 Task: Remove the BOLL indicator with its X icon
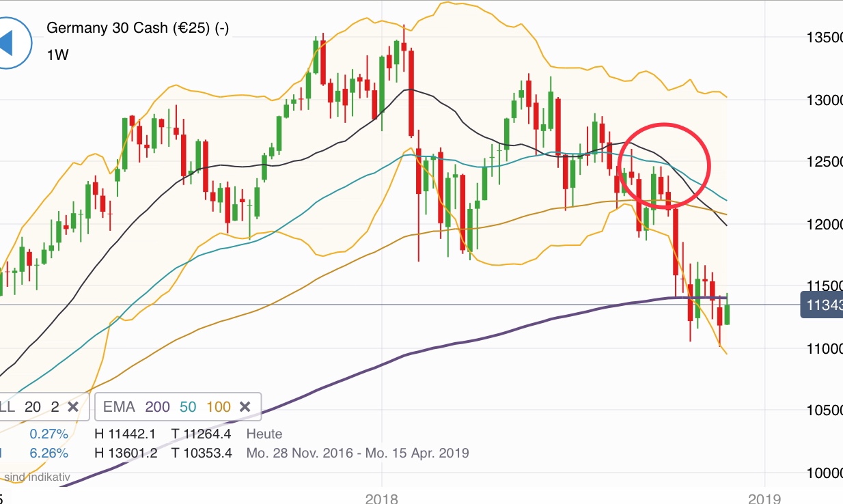[73, 406]
